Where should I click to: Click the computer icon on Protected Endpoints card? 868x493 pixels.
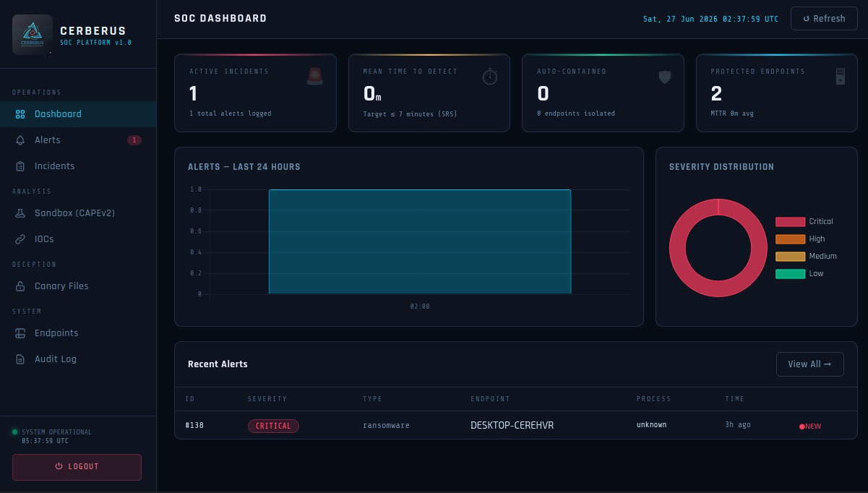(x=840, y=77)
